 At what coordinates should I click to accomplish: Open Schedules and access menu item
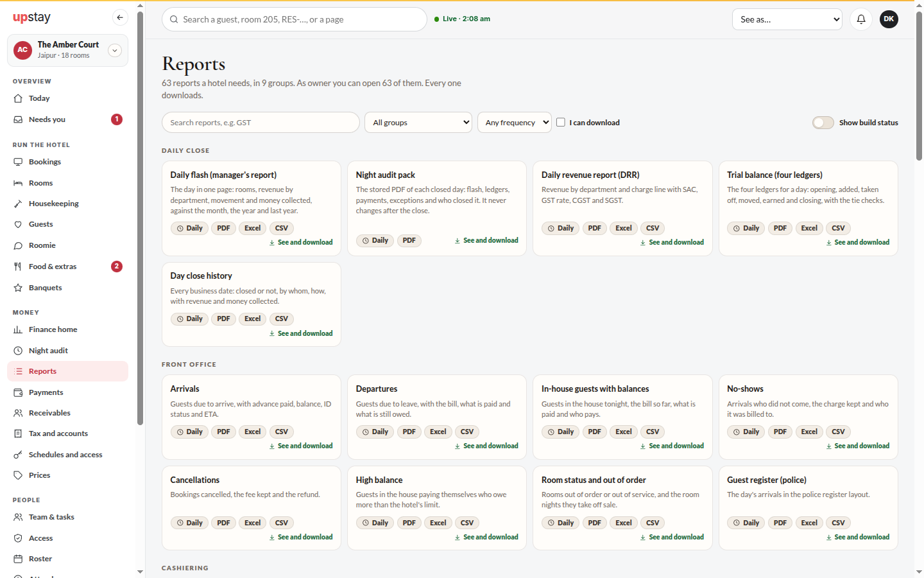click(x=67, y=455)
